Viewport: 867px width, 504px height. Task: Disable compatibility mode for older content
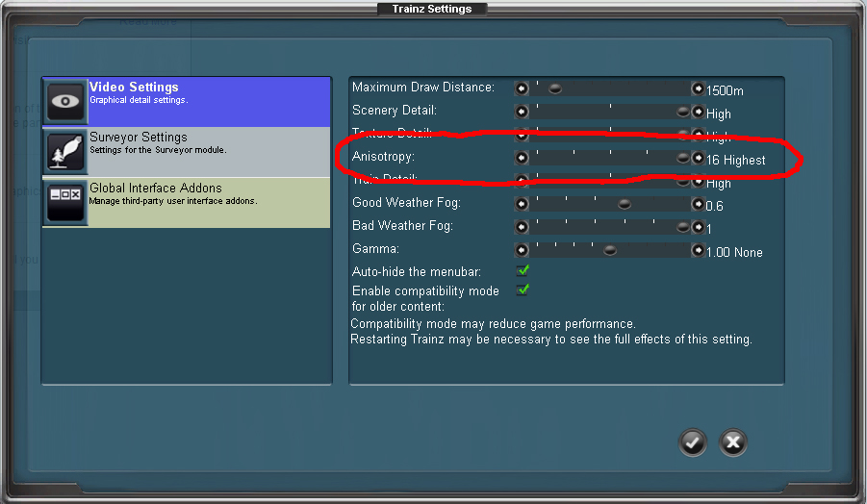click(x=523, y=290)
